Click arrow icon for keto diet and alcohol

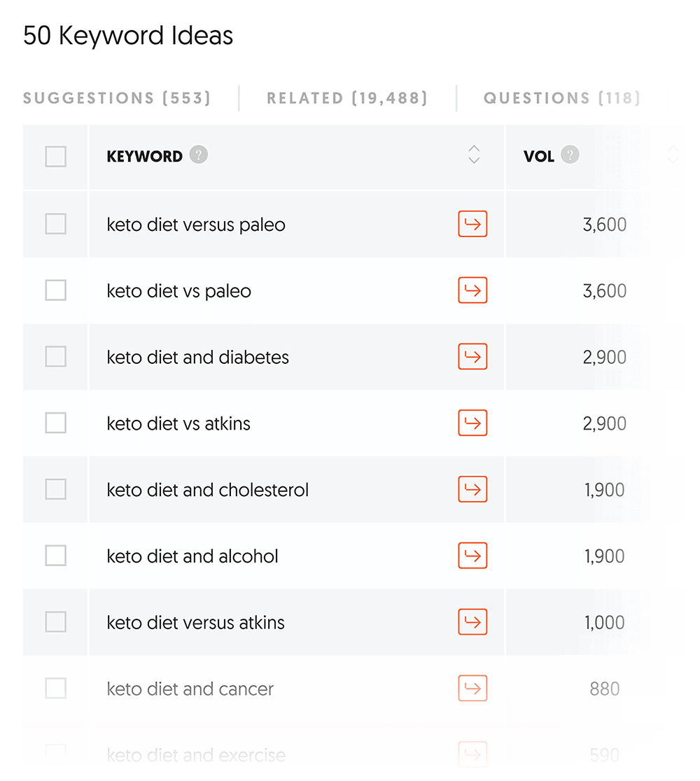472,556
